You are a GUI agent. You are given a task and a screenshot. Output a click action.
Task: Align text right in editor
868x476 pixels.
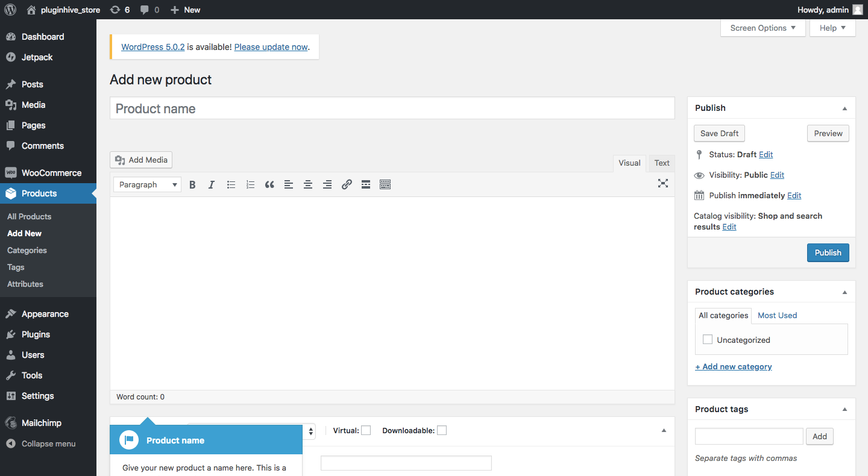[x=327, y=184]
